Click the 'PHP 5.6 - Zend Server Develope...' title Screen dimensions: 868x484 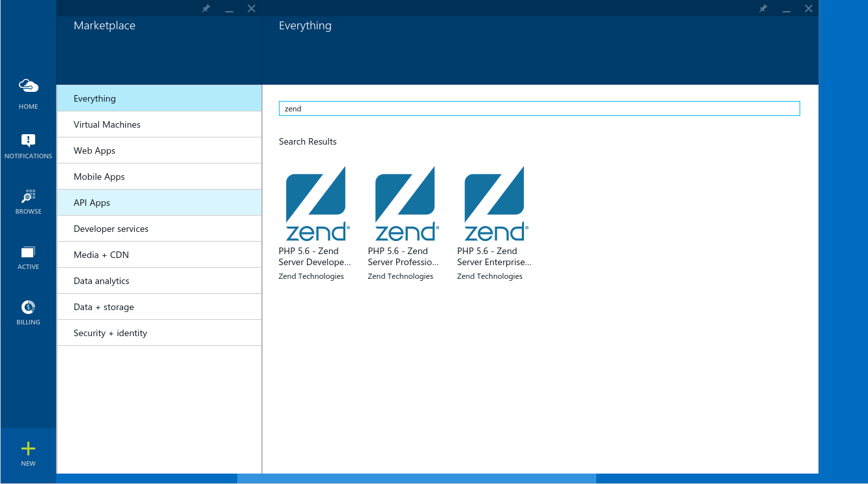(x=315, y=257)
